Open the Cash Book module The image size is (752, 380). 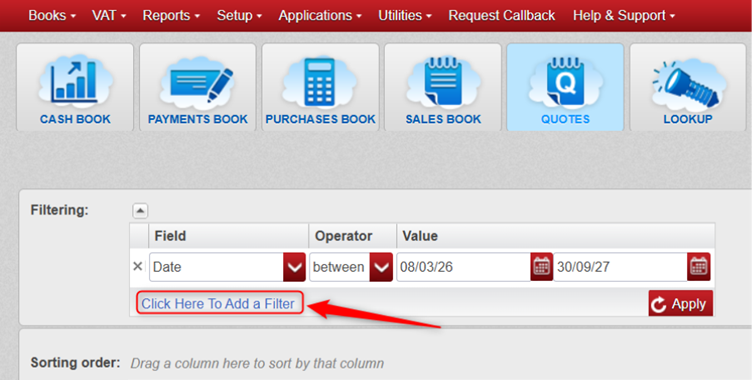(75, 87)
